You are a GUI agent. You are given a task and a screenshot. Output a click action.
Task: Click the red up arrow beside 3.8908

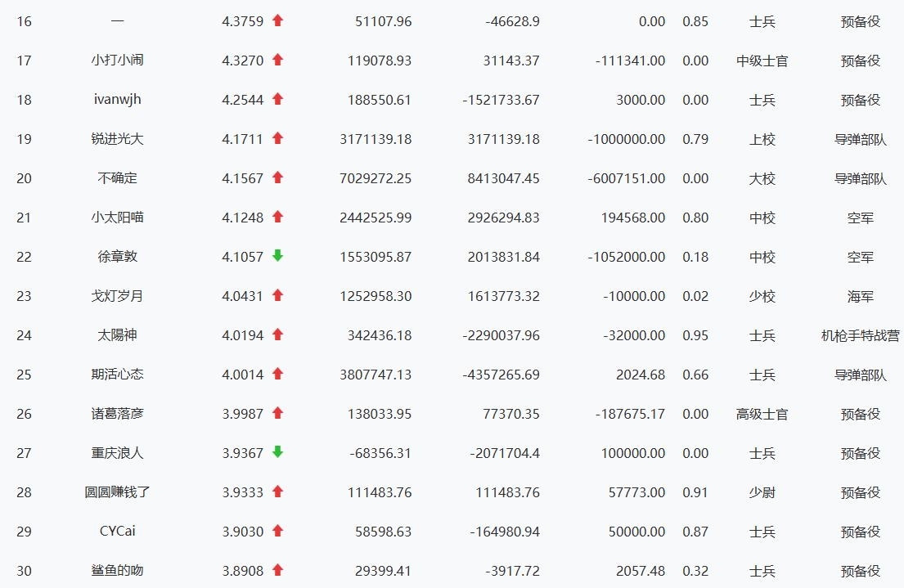click(x=277, y=571)
